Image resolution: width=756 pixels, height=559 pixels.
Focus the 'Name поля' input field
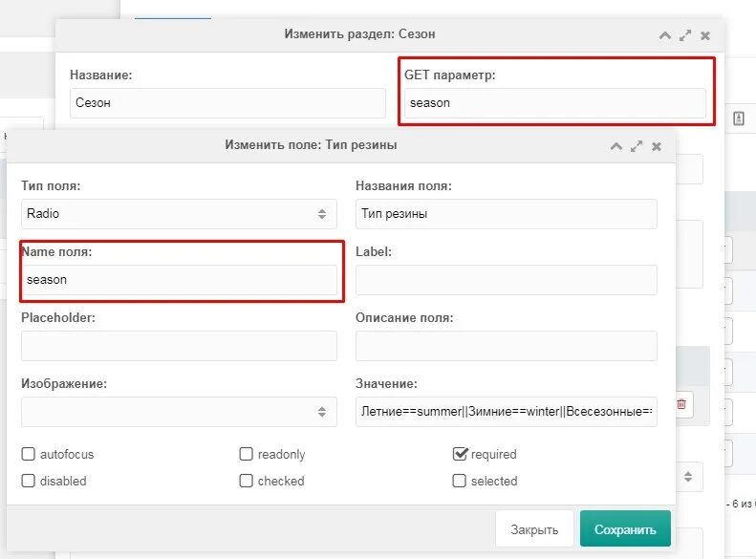[179, 280]
